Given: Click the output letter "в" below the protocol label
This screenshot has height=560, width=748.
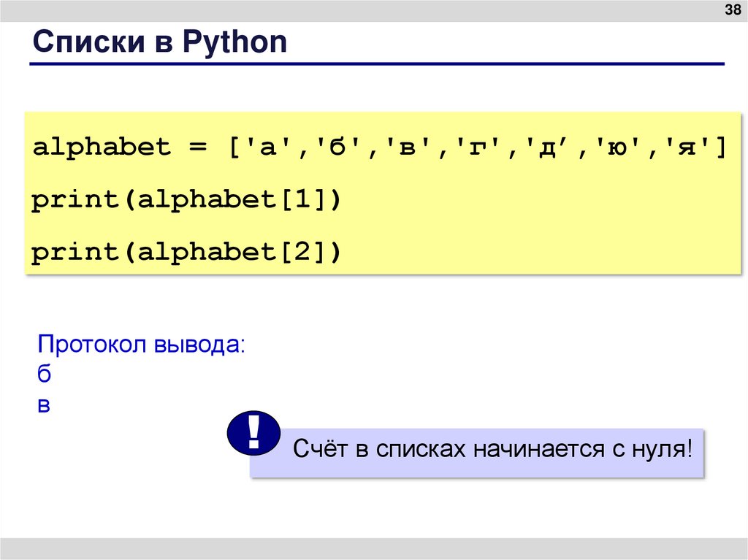Looking at the screenshot, I should (x=44, y=405).
